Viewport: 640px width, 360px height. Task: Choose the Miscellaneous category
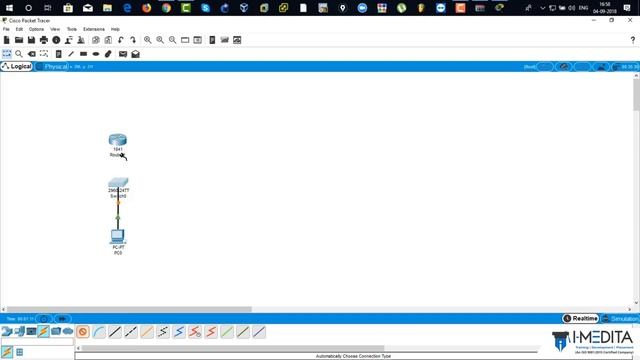(x=56, y=331)
